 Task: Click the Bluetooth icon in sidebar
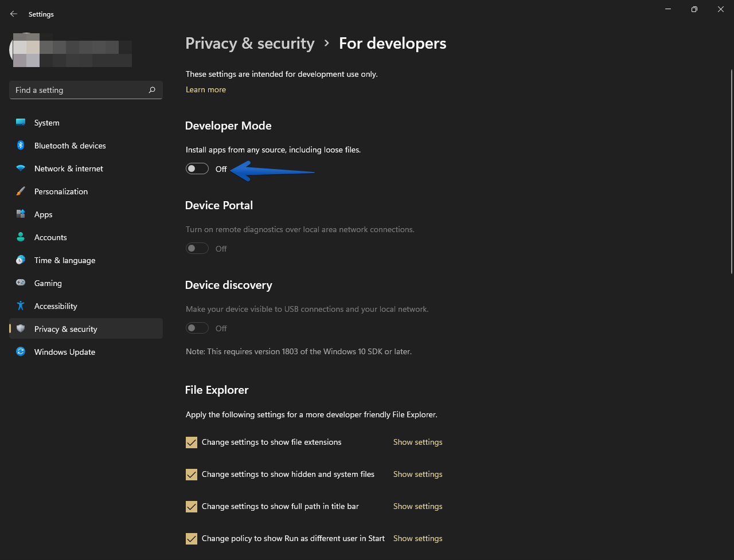point(21,146)
